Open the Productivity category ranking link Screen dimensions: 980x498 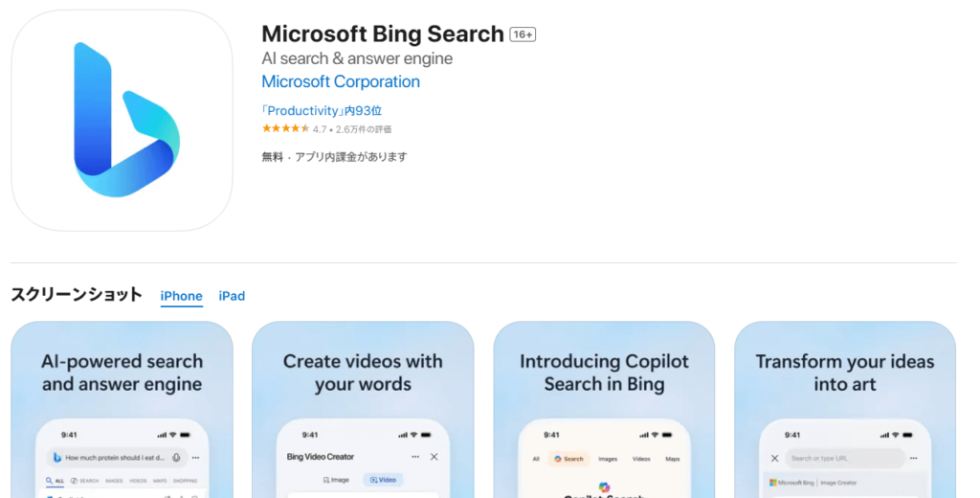(322, 111)
